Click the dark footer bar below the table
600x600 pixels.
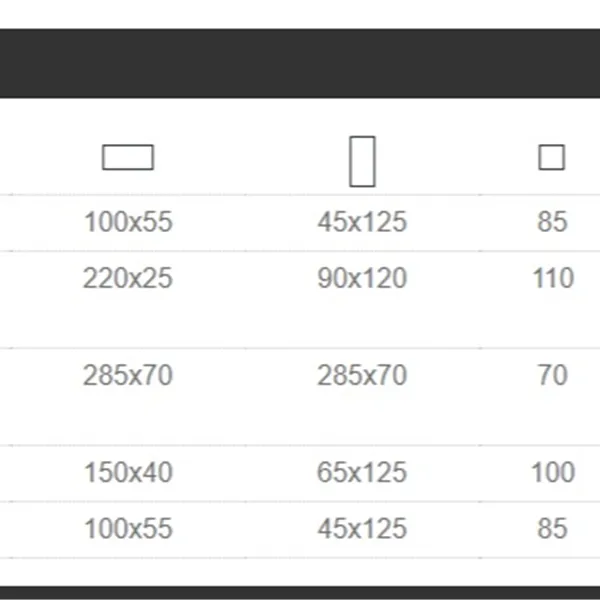coord(300,593)
